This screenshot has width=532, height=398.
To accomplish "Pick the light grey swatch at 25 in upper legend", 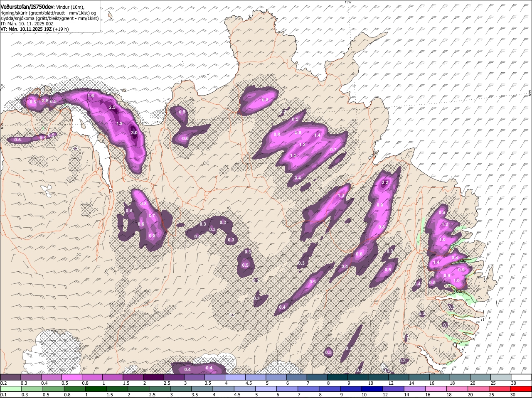I will [501, 377].
